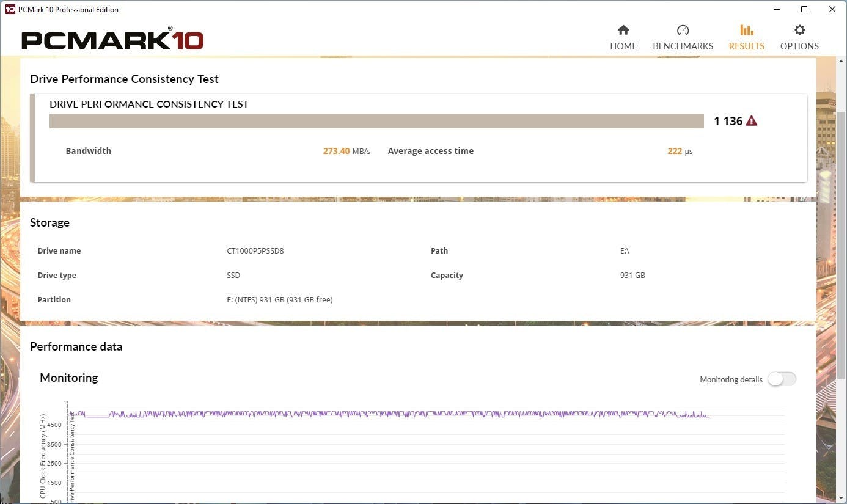The image size is (847, 504).
Task: Click the Results bar chart icon
Action: coord(746,30)
